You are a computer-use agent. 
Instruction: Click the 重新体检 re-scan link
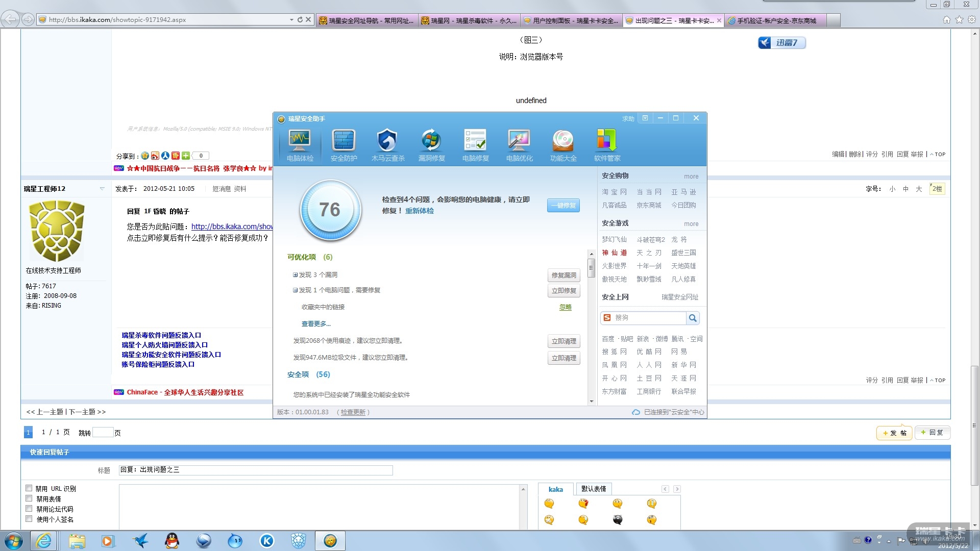(x=419, y=211)
